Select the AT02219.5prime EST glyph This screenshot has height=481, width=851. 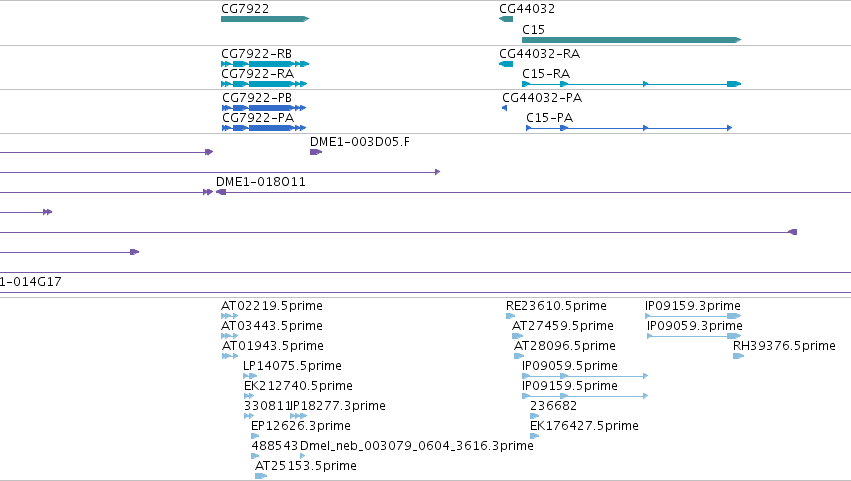pyautogui.click(x=230, y=316)
